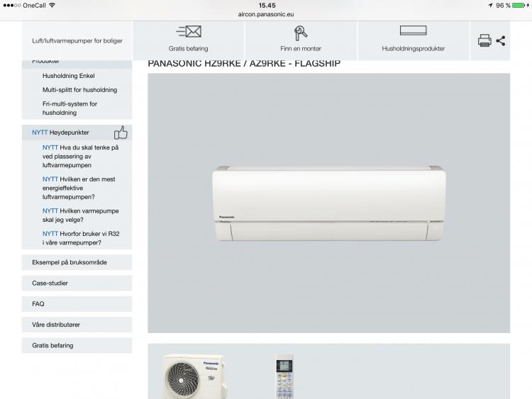
Task: Click the Husholdningsprodukter unit icon
Action: 413,30
